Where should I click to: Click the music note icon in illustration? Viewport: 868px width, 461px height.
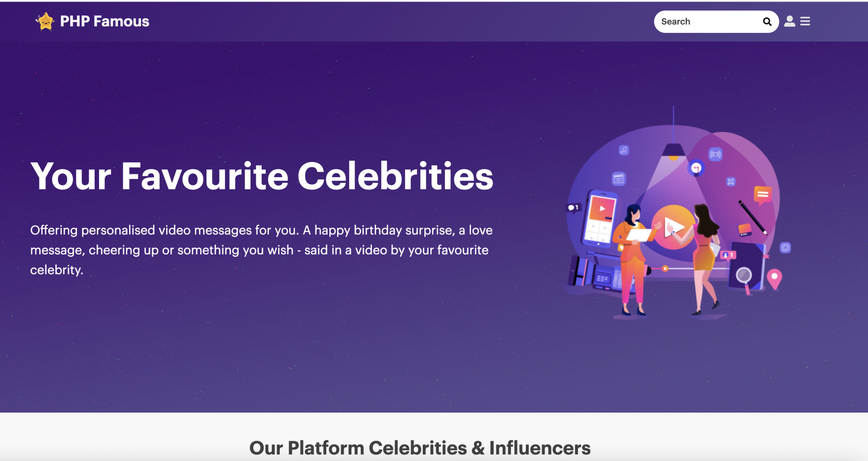point(624,150)
